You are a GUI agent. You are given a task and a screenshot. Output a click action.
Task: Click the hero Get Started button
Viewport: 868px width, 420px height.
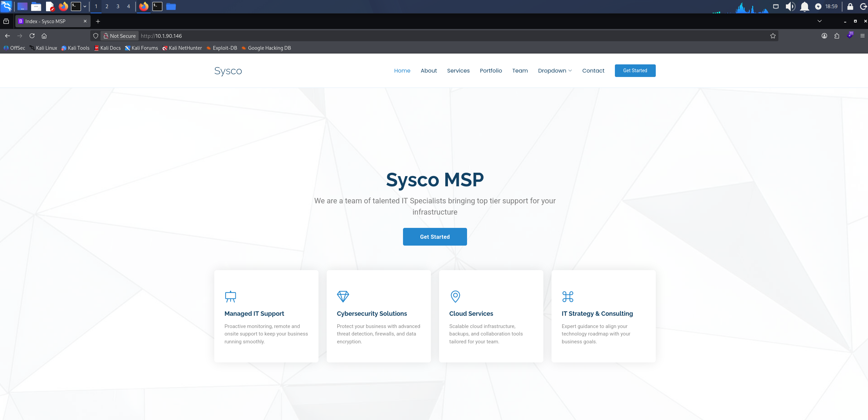(x=435, y=237)
